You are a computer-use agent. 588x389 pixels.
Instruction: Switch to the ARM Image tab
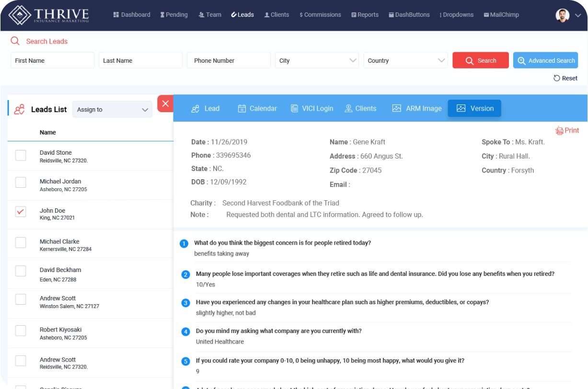click(x=417, y=108)
